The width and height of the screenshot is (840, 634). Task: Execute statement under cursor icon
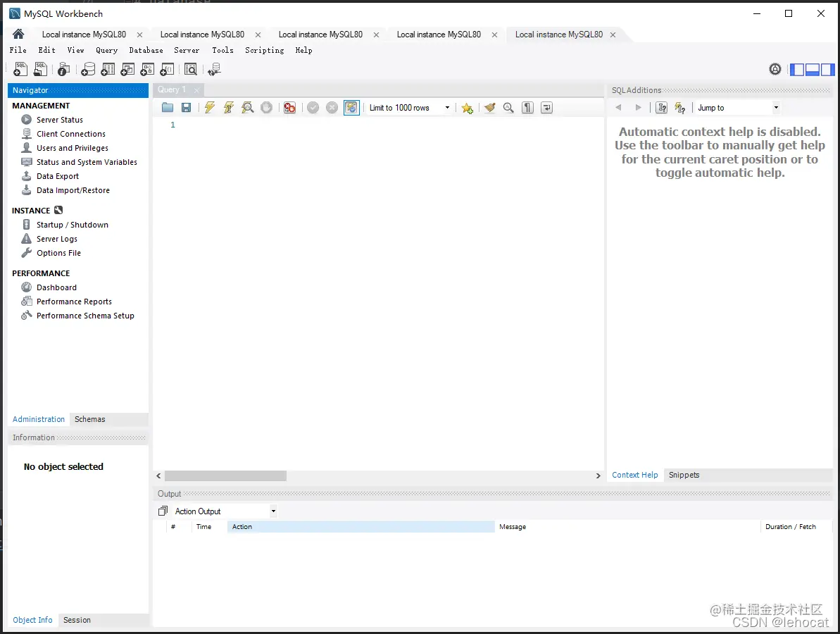229,108
